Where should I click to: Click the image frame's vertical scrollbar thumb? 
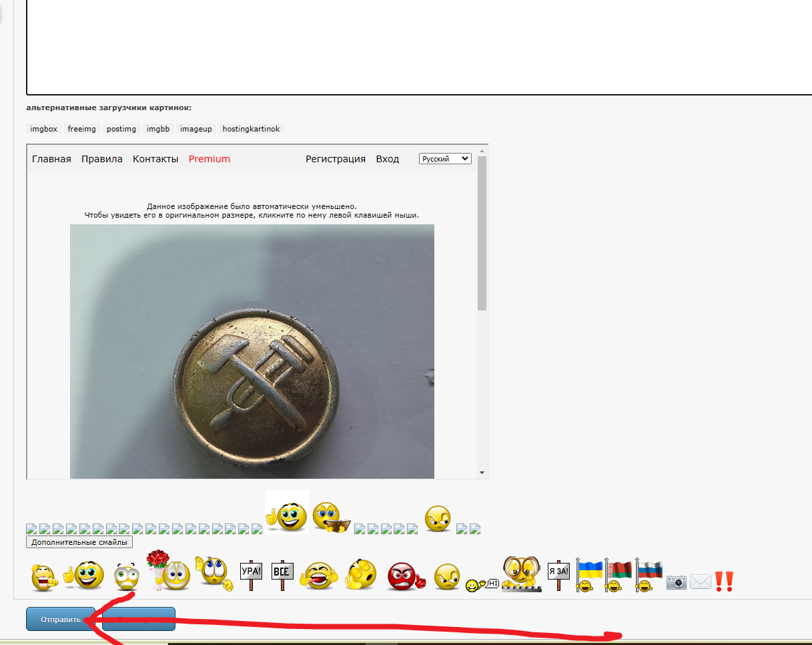pos(482,233)
